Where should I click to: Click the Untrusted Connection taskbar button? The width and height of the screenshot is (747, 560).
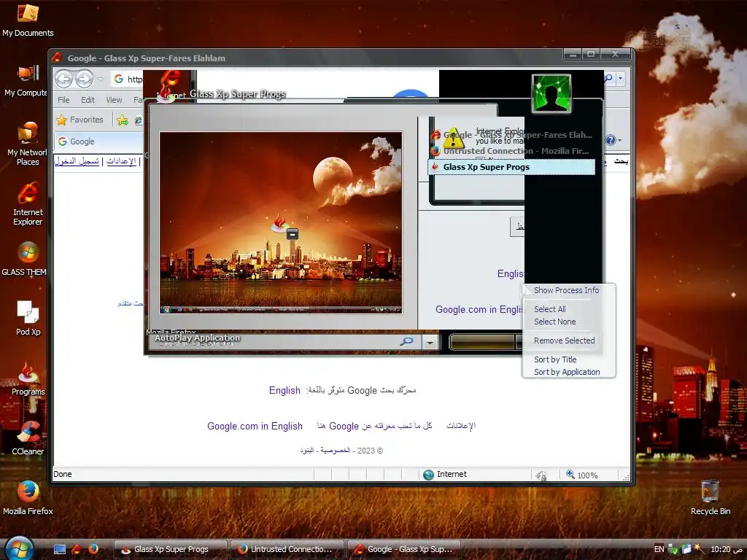pos(287,549)
